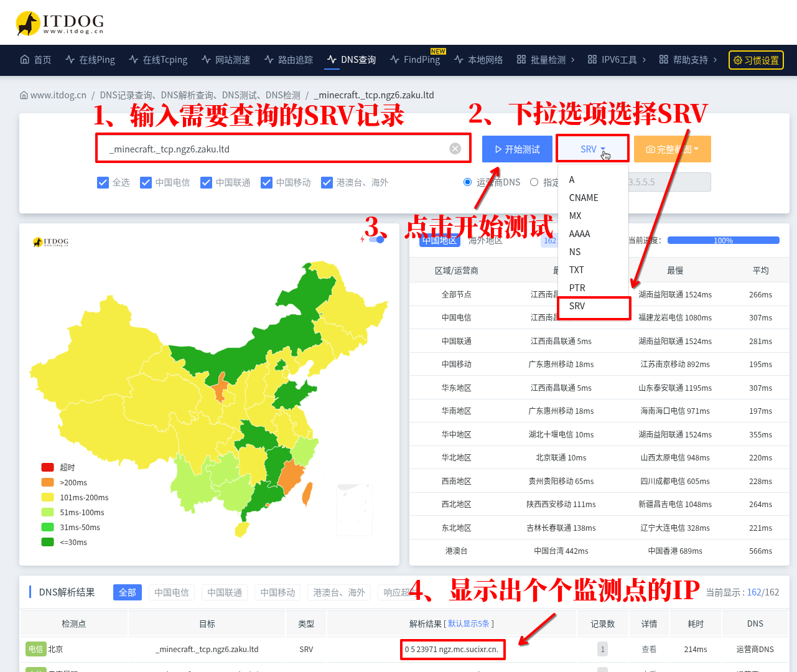The width and height of the screenshot is (797, 672).
Task: Choose CNAME from the record type list
Action: (x=584, y=198)
